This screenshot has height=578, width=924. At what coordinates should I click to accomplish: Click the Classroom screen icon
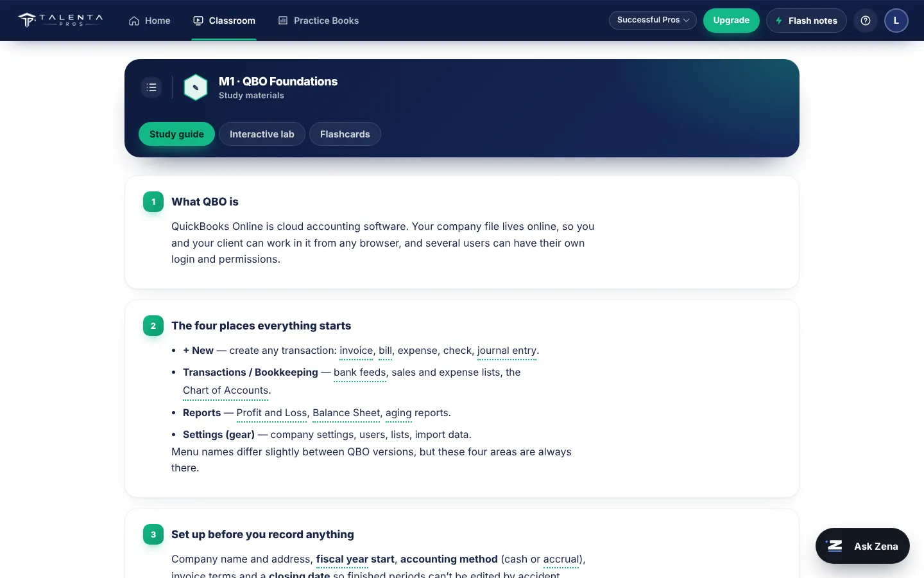198,21
